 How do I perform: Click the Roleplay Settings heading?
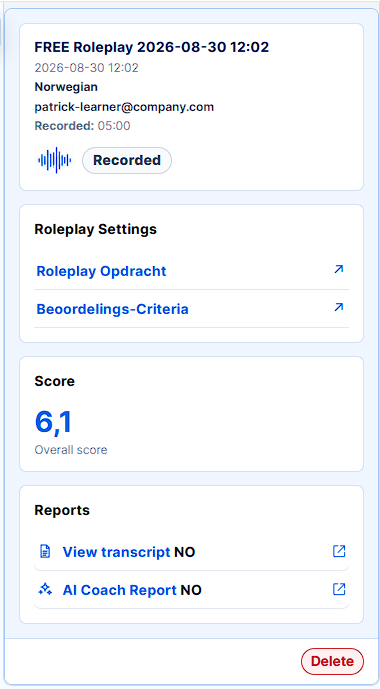tap(95, 229)
